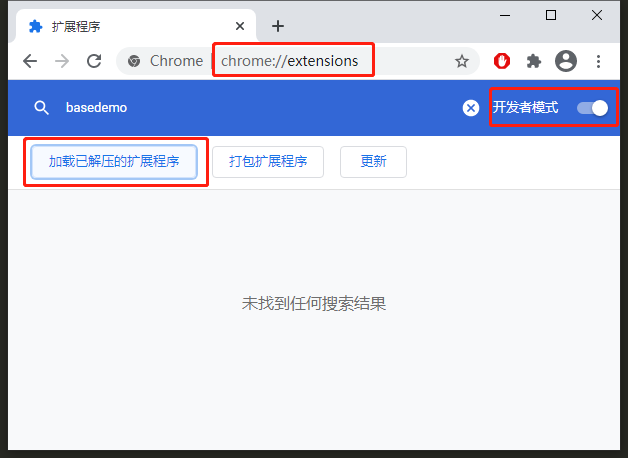Open the user profile avatar

[x=566, y=61]
